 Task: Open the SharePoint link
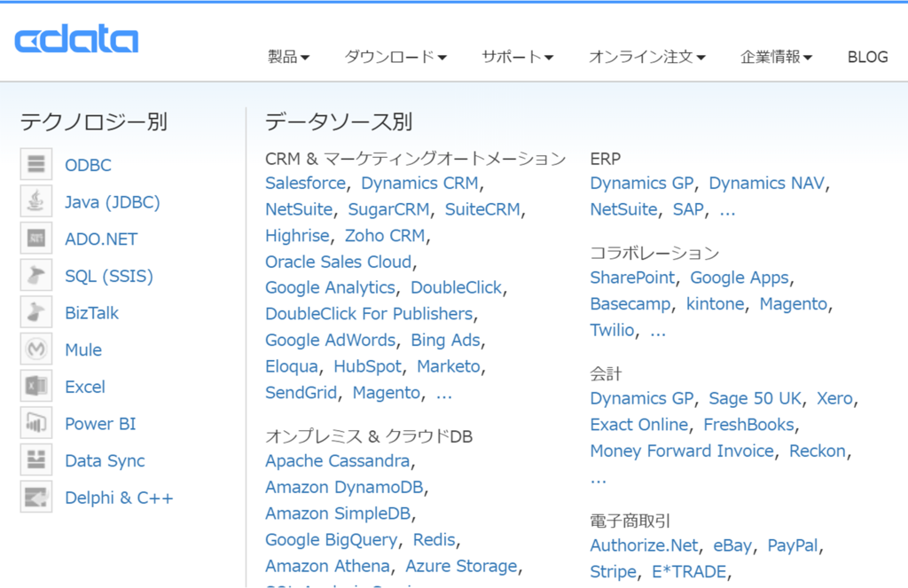632,278
